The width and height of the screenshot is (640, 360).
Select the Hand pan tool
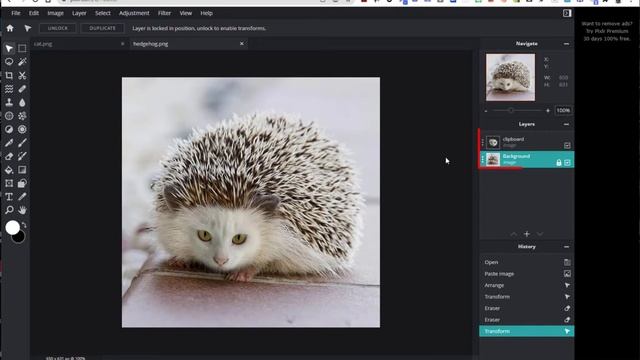click(x=22, y=210)
